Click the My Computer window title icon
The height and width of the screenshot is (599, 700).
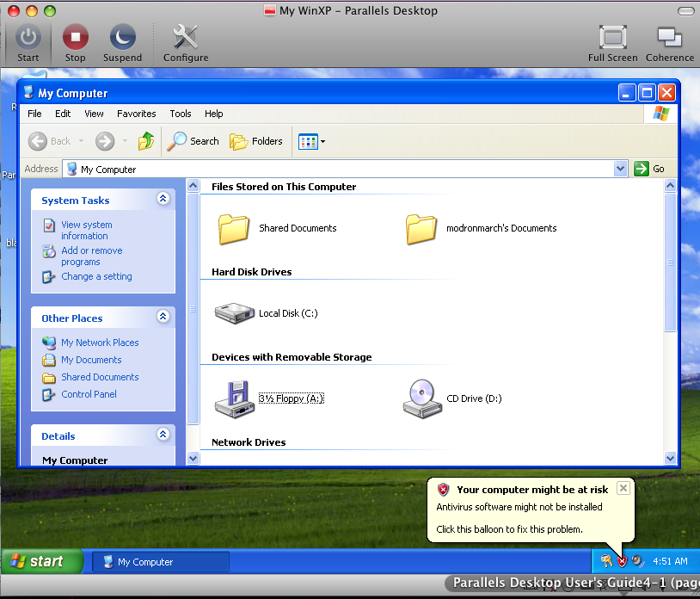point(28,92)
